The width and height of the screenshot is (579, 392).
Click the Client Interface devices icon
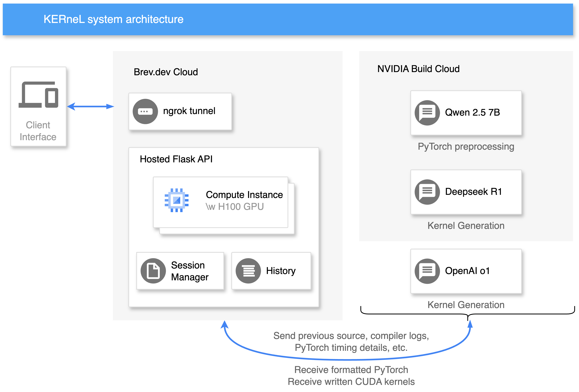tap(38, 95)
